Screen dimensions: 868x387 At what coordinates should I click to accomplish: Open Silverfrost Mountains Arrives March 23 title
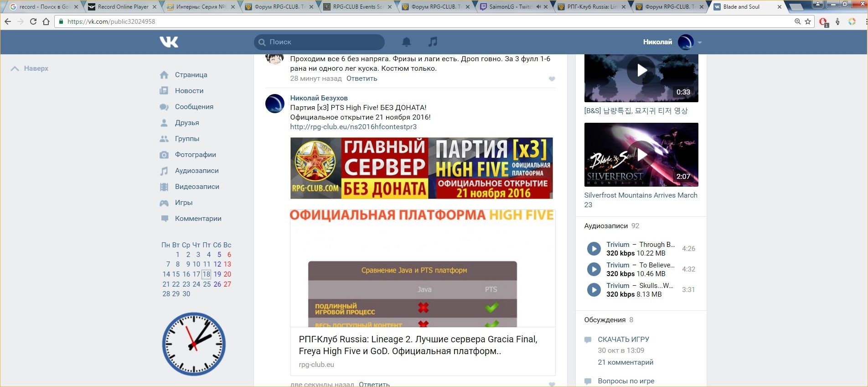click(x=641, y=200)
